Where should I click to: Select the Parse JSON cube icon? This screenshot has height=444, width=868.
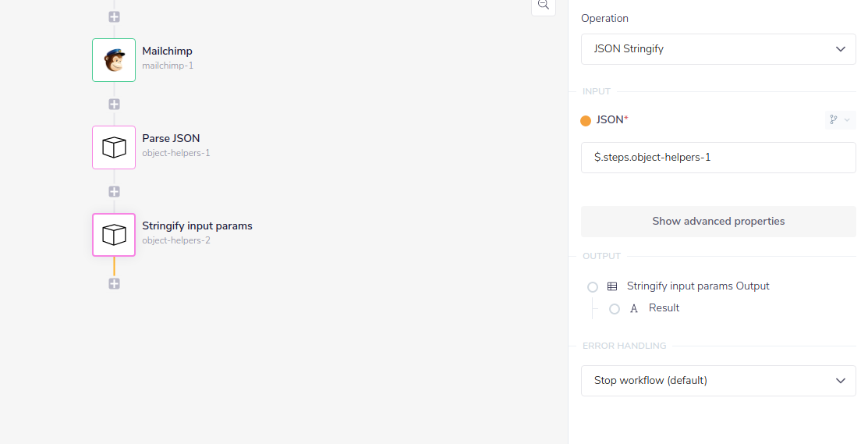114,147
